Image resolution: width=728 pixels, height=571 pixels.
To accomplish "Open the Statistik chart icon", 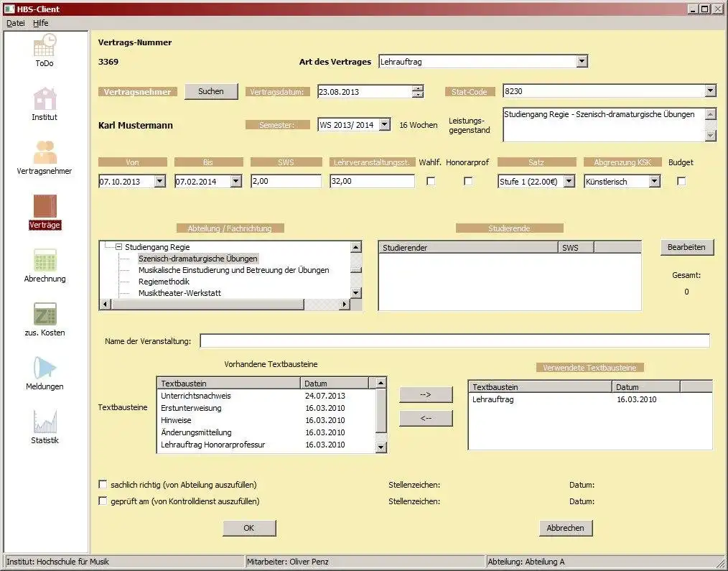I will pyautogui.click(x=45, y=422).
